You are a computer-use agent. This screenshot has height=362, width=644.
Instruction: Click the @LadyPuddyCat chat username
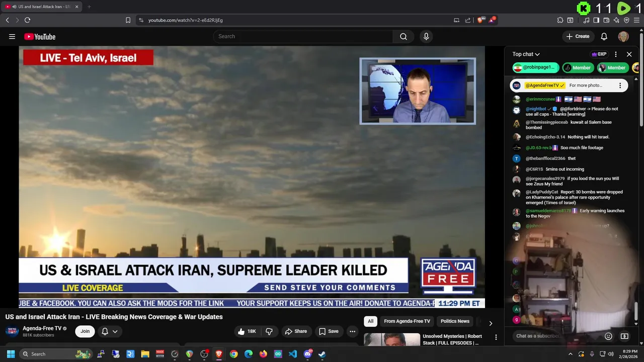point(542,192)
